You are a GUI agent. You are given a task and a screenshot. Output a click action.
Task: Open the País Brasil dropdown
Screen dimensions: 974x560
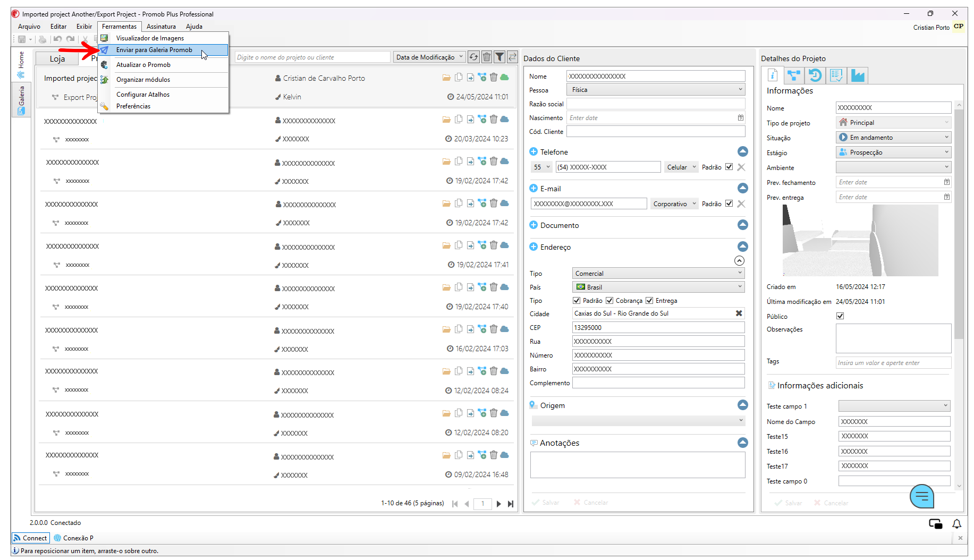click(x=658, y=287)
